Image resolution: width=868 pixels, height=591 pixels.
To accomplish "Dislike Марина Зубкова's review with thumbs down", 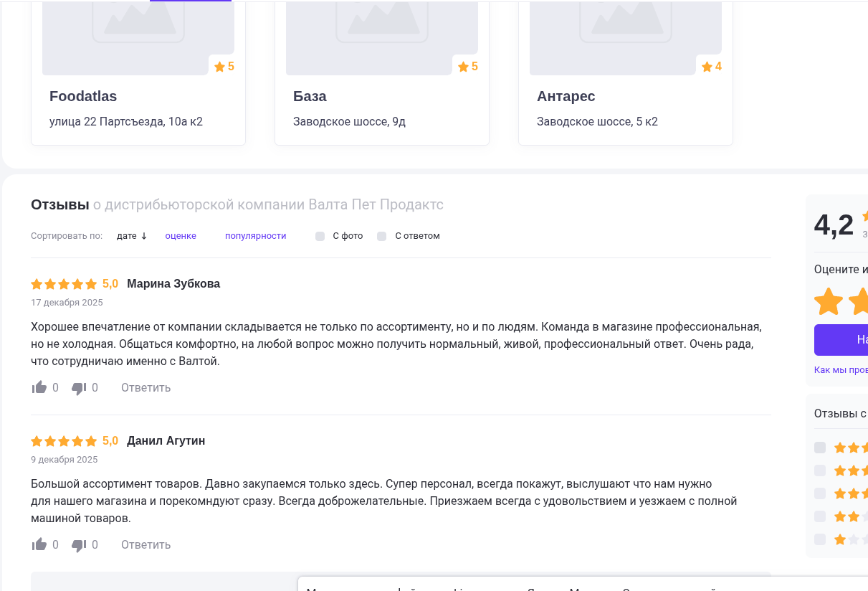I will 79,388.
